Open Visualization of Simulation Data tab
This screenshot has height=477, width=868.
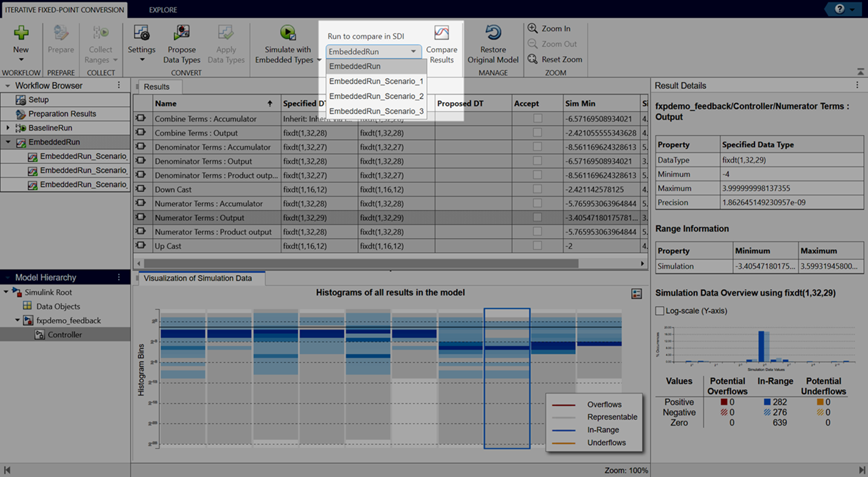(197, 278)
